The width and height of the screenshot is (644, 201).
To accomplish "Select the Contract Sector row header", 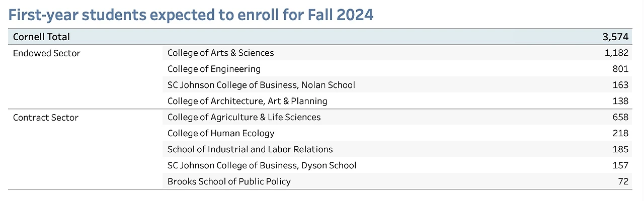I will click(x=46, y=117).
